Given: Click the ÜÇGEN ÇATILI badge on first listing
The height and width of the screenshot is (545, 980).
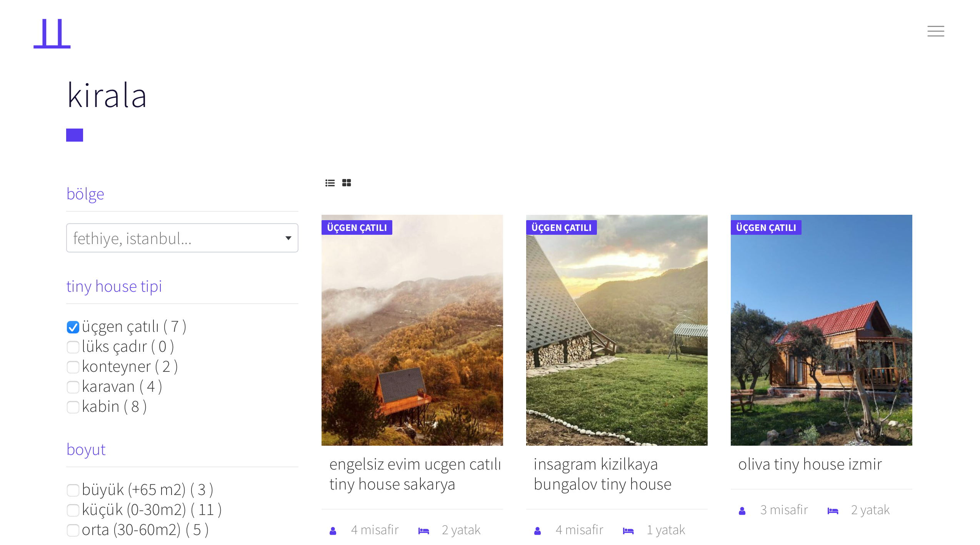Looking at the screenshot, I should (x=357, y=227).
